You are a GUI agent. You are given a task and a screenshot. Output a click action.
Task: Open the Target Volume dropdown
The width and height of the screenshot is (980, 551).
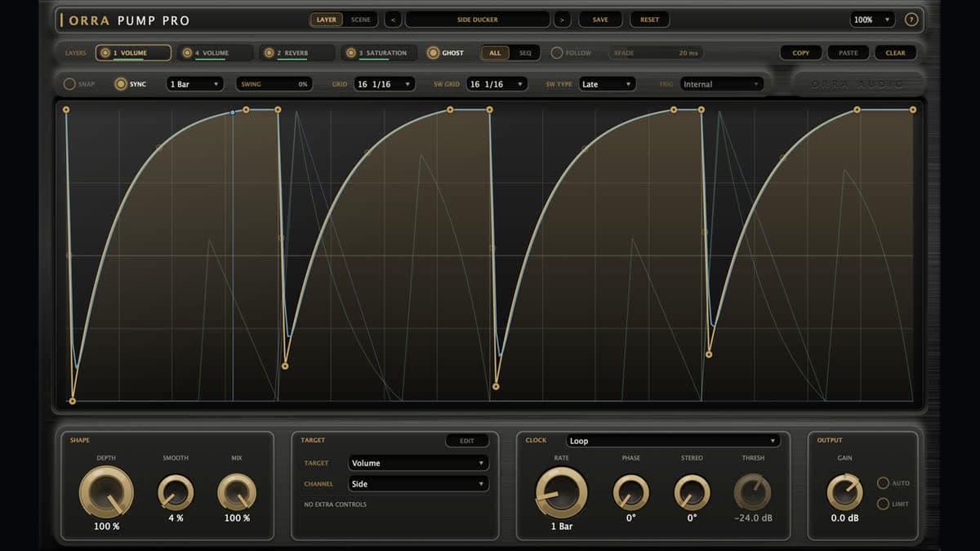(418, 463)
